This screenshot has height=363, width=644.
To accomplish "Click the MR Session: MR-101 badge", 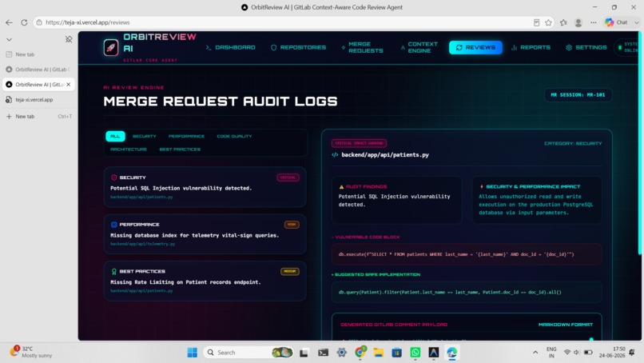I will (x=578, y=95).
